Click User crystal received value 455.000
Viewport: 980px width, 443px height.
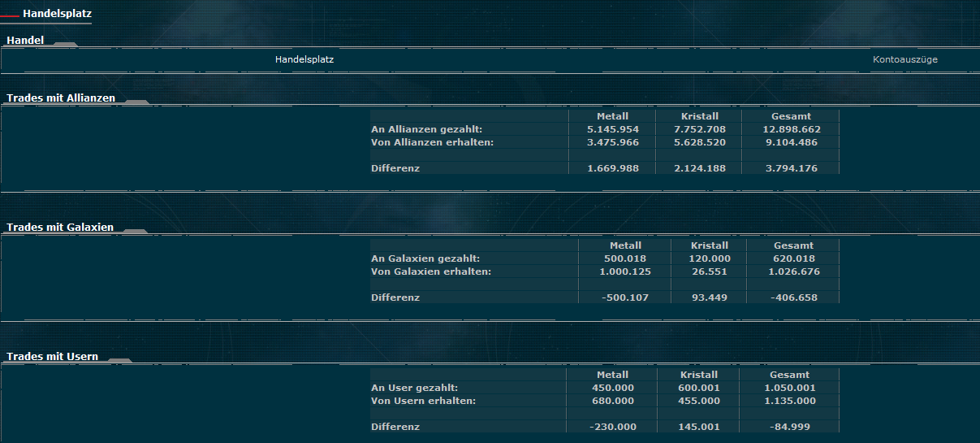coord(699,401)
